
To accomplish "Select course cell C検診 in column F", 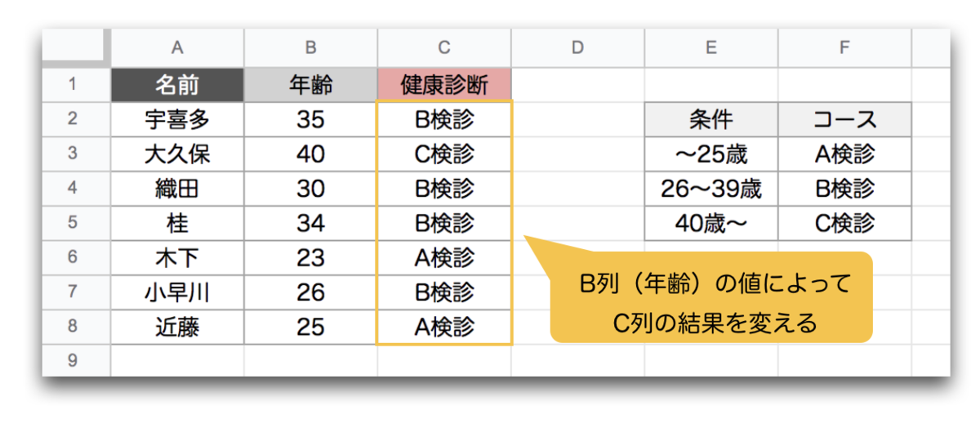I will point(844,223).
